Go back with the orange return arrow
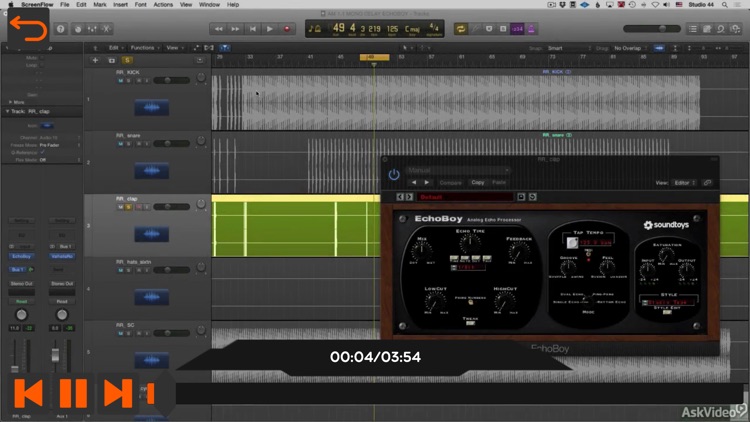The width and height of the screenshot is (750, 422). click(x=28, y=28)
